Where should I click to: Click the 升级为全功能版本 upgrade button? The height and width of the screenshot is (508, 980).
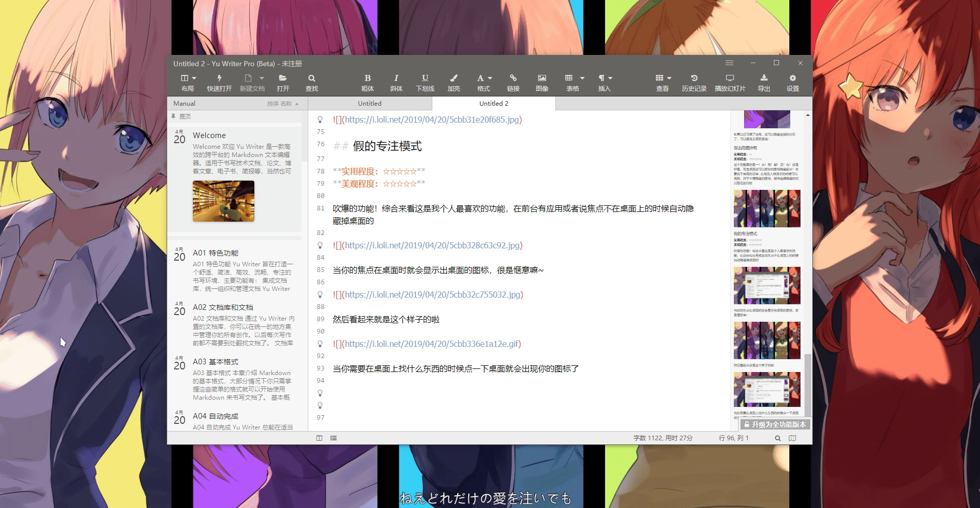(775, 424)
